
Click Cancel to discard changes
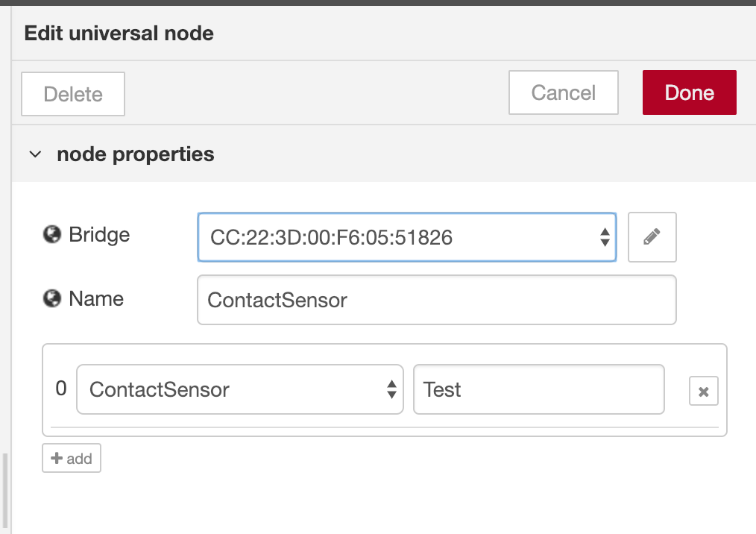[x=563, y=92]
